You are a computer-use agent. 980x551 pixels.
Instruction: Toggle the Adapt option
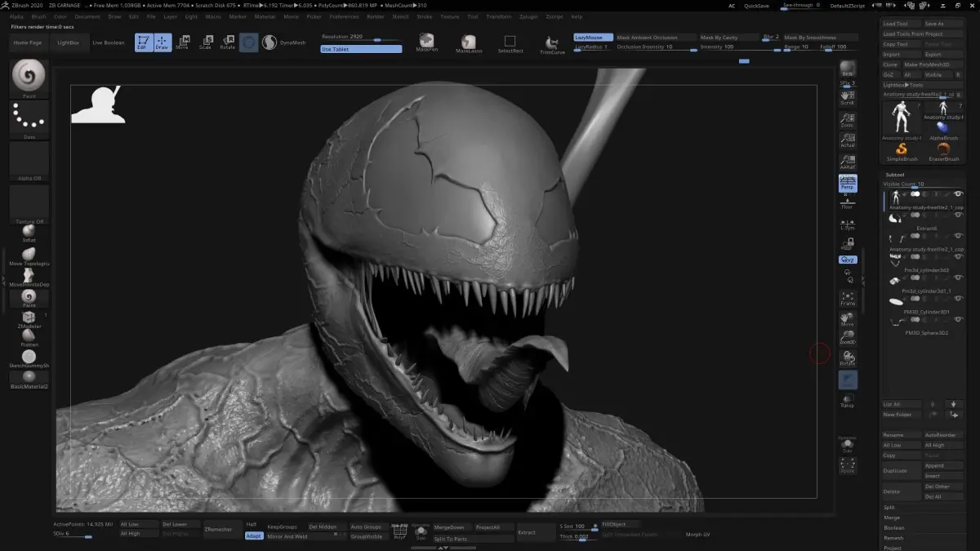click(254, 536)
